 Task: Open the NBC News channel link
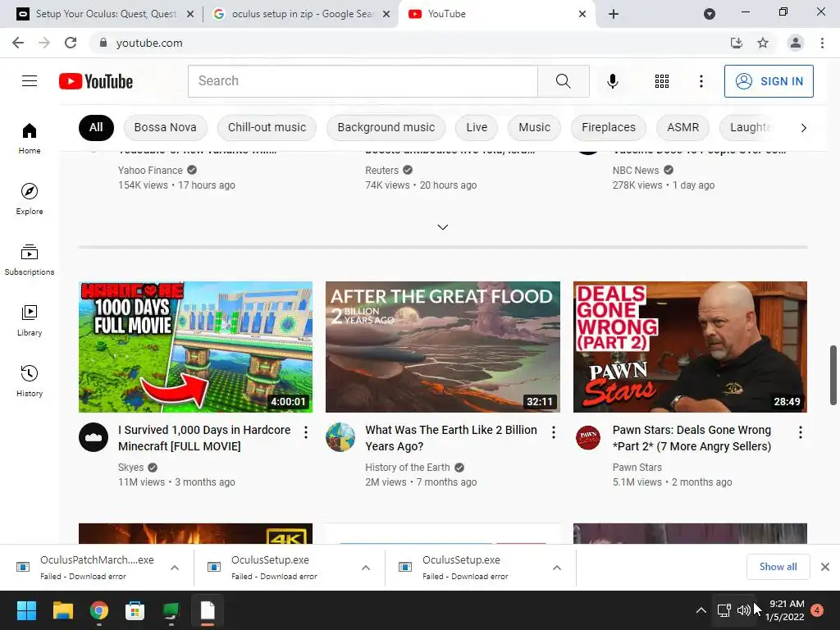click(636, 171)
